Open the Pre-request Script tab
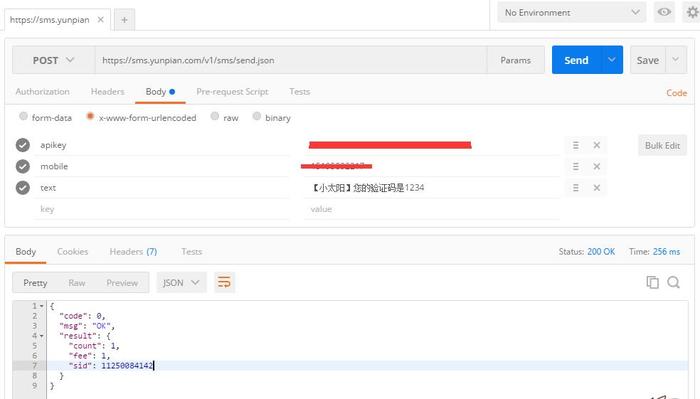 pos(232,91)
